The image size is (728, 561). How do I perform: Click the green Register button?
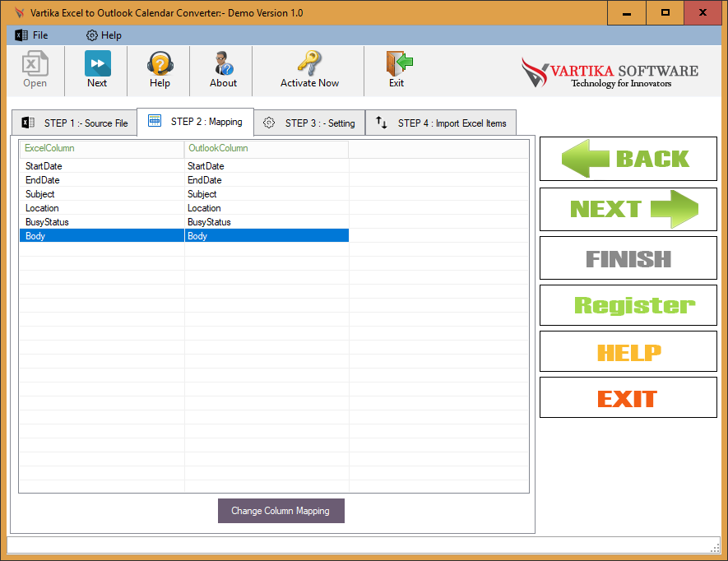click(628, 305)
